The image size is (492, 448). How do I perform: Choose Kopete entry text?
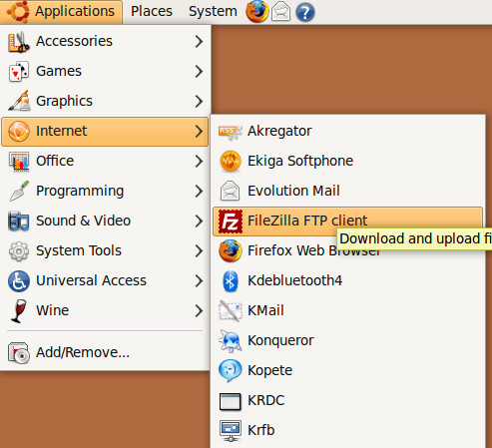click(x=269, y=370)
